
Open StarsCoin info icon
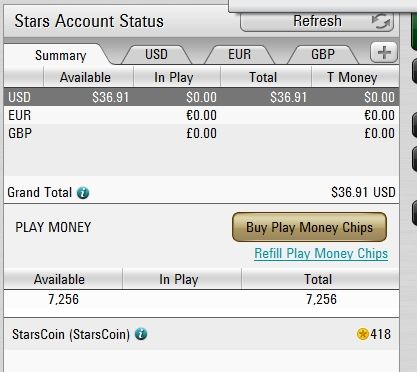(141, 334)
